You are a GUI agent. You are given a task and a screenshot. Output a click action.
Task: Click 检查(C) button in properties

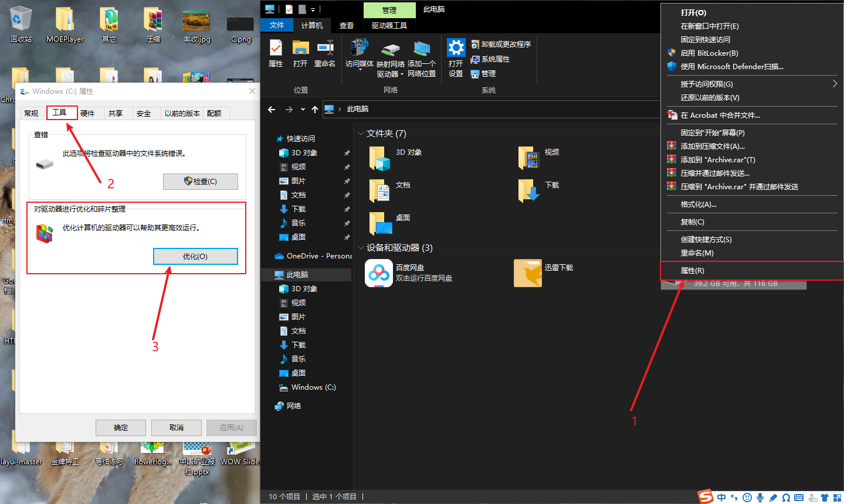click(x=201, y=182)
